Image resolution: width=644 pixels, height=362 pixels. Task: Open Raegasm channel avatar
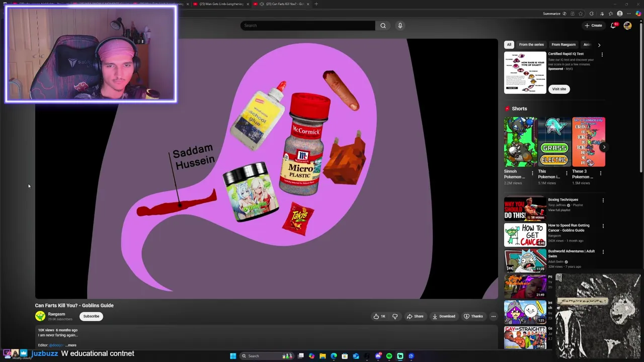coord(40,316)
